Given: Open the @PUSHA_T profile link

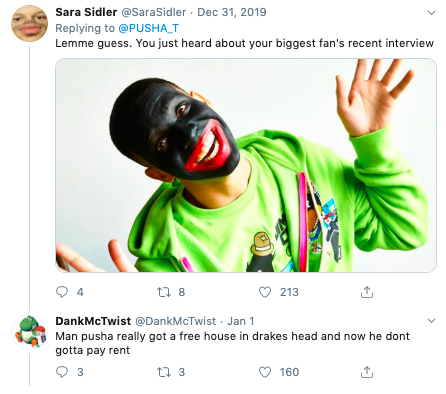Looking at the screenshot, I should (x=149, y=28).
